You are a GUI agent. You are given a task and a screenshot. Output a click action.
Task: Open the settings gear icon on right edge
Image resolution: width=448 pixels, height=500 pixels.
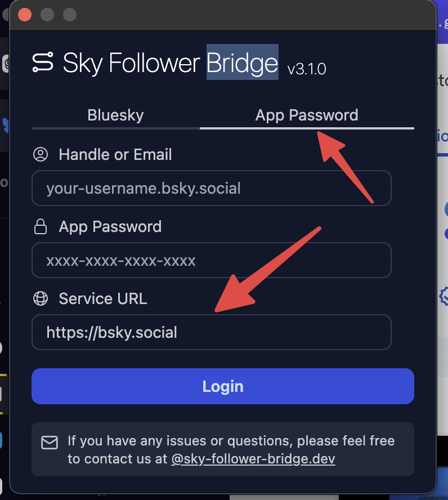(x=445, y=296)
